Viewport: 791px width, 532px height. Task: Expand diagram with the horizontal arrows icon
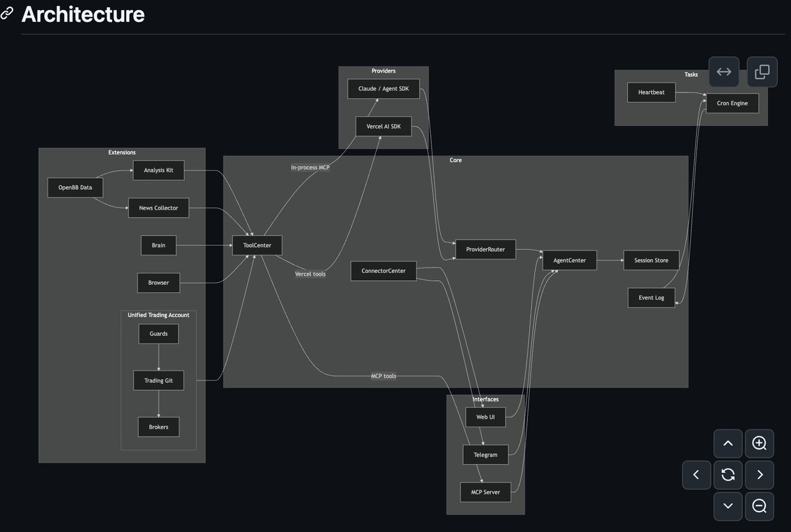click(x=724, y=72)
